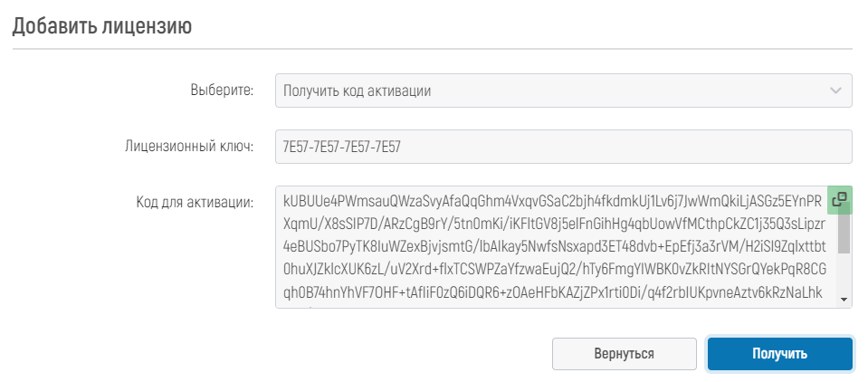Click the Добавить лицензию heading
868x382 pixels.
click(102, 26)
